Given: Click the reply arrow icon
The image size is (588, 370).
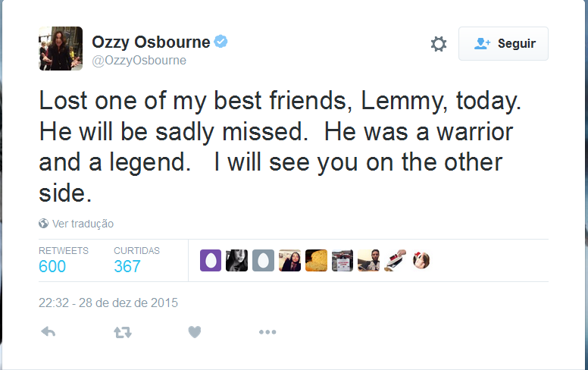Looking at the screenshot, I should 48,331.
